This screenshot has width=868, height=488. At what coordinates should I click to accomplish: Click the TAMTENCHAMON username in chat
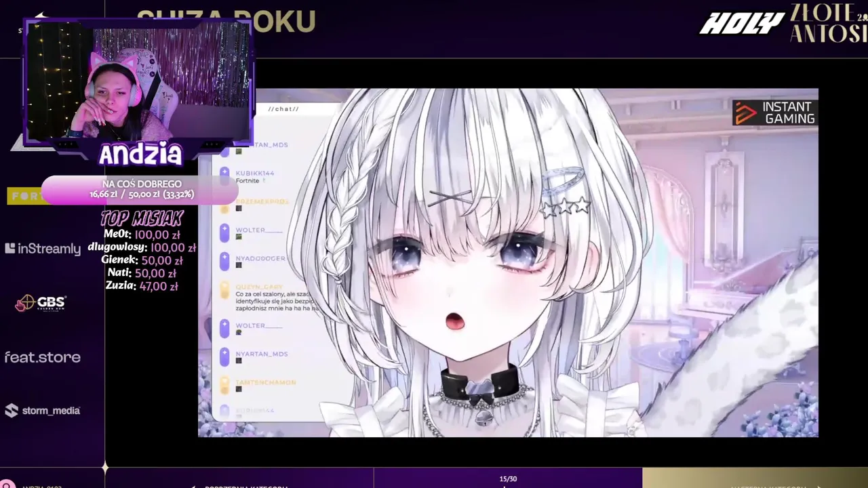pyautogui.click(x=266, y=382)
